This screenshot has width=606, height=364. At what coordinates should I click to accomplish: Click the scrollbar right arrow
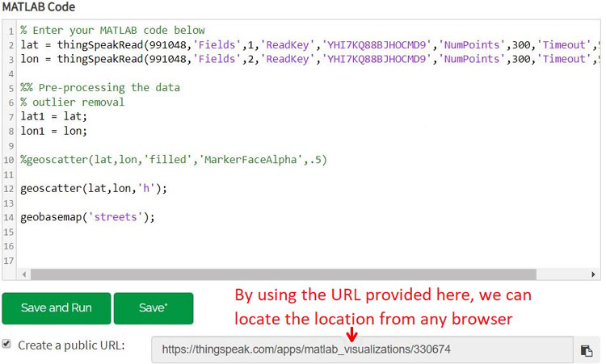593,274
